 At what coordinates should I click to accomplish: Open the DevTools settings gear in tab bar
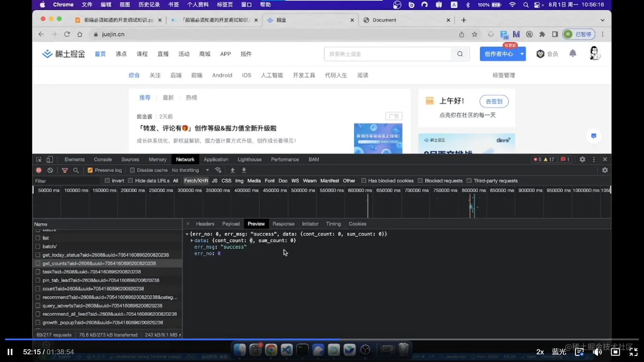582,160
